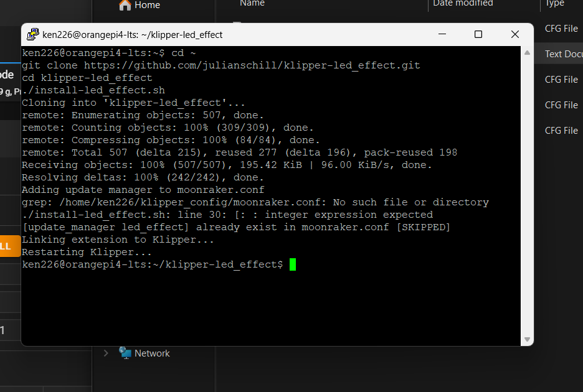Click the green terminal cursor
This screenshot has width=583, height=392.
(x=293, y=264)
